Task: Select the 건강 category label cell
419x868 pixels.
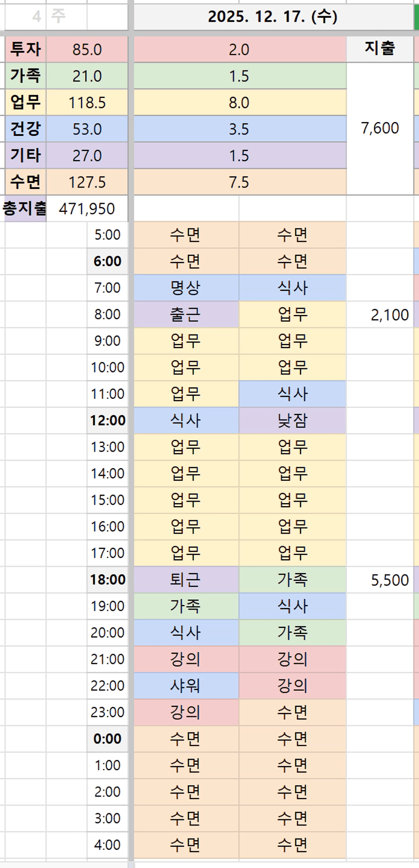Action: [25, 129]
